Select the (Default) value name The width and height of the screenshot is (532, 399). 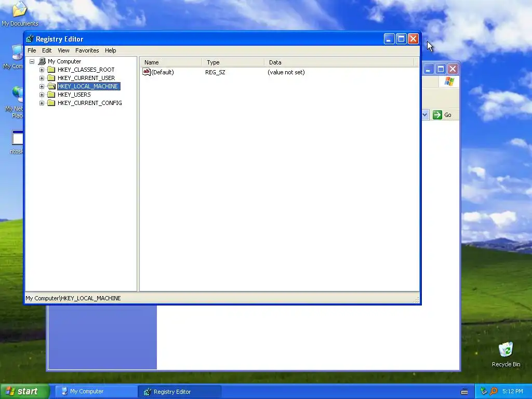pos(163,72)
